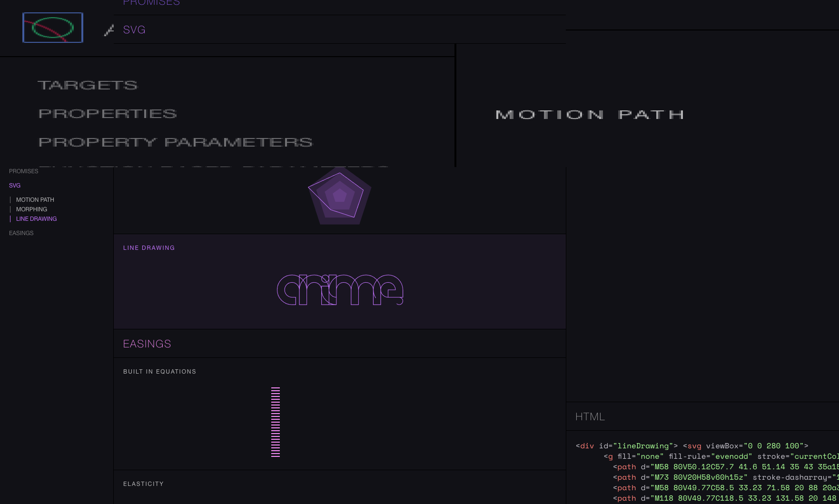Click the LINE DRAWING demo label icon
839x504 pixels.
149,247
